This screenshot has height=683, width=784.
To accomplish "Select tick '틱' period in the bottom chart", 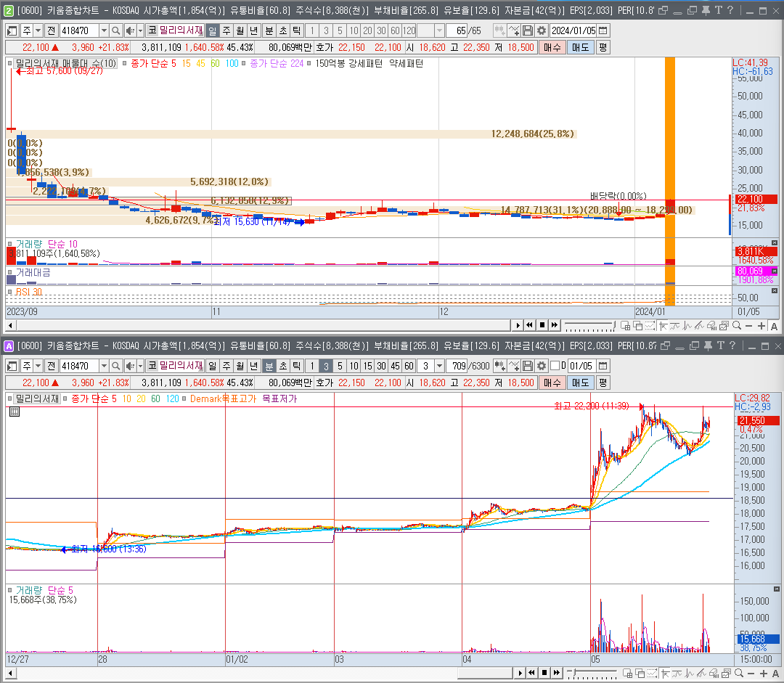I will pos(296,366).
